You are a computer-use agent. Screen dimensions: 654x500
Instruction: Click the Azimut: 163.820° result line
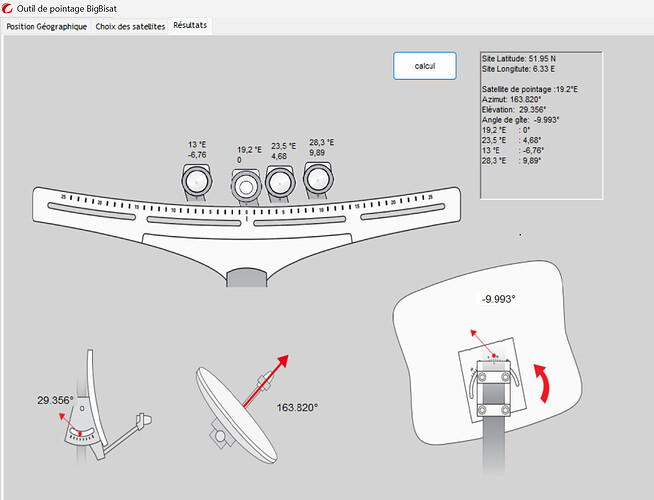tap(511, 100)
